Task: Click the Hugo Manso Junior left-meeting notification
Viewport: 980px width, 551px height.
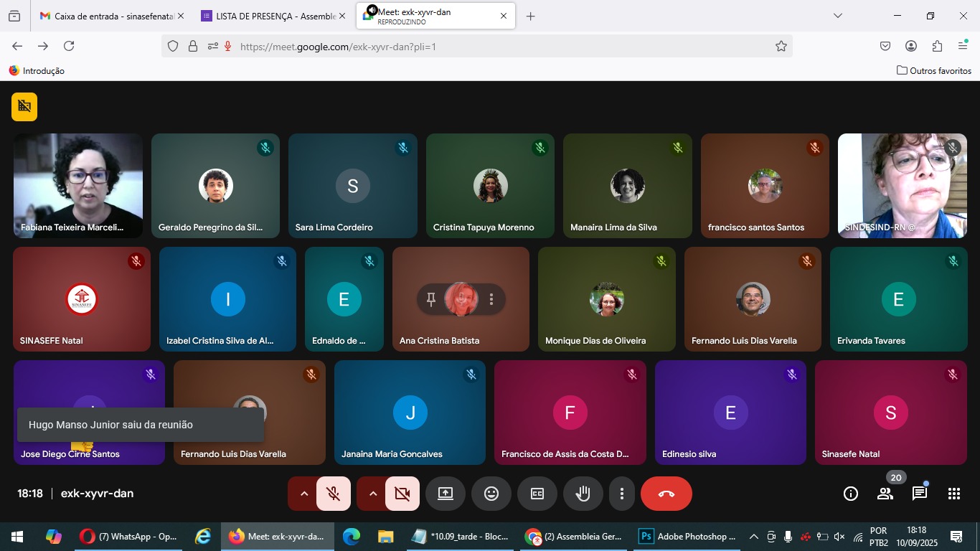Action: (x=141, y=425)
